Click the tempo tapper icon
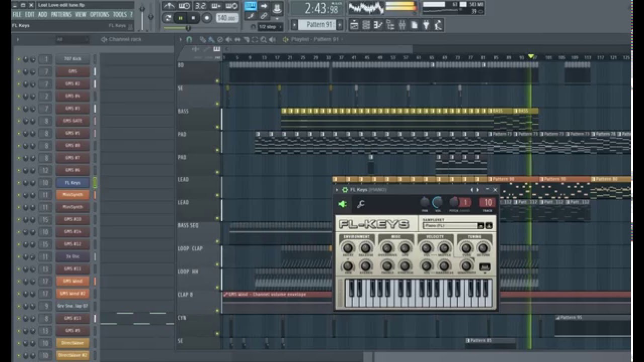The image size is (644, 362). 438,25
